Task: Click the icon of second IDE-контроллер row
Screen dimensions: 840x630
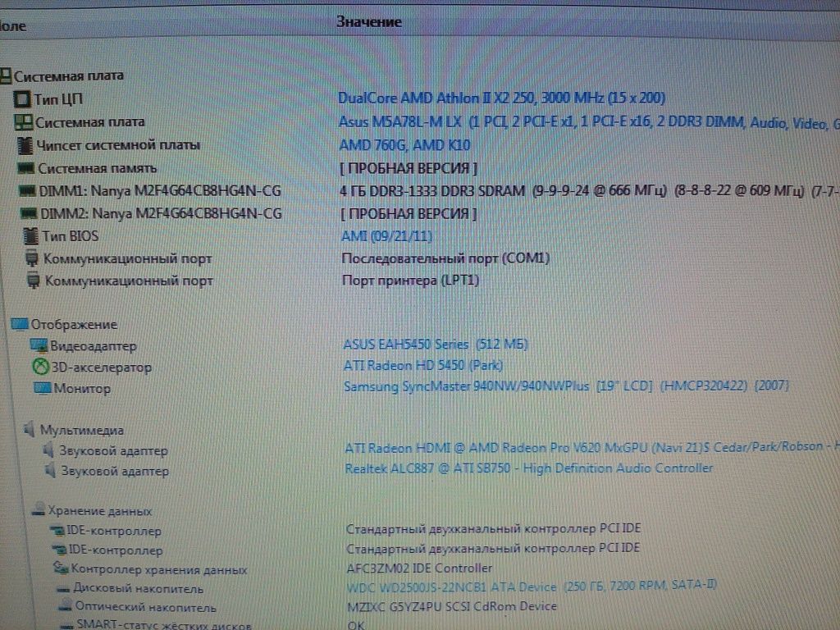Action: (x=59, y=550)
